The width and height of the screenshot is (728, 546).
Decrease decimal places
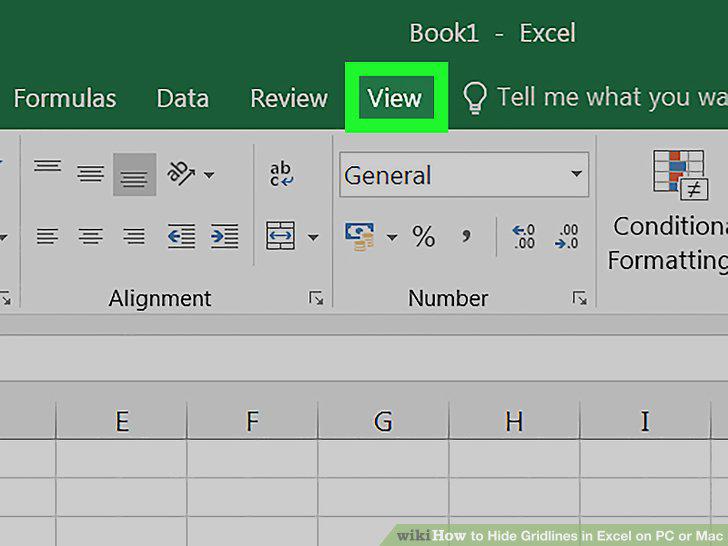point(566,236)
